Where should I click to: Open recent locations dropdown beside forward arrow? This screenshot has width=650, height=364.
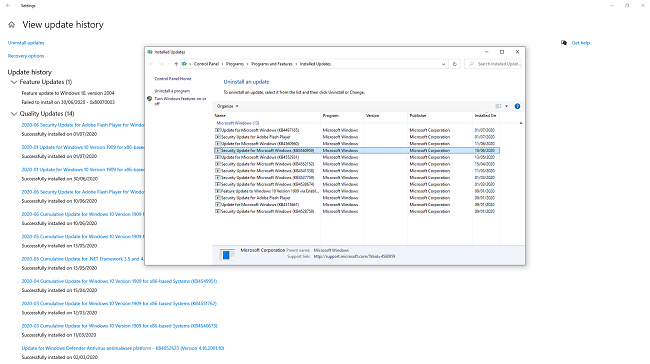[x=169, y=64]
